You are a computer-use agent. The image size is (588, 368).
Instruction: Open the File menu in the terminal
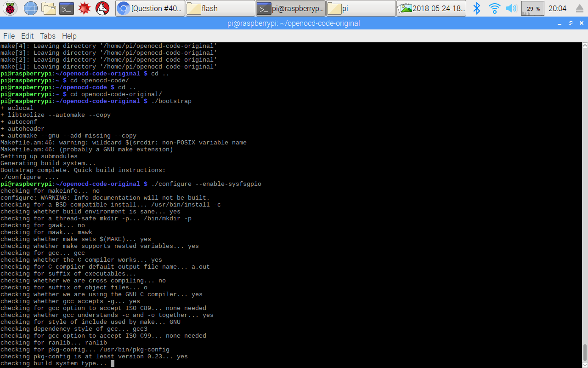pyautogui.click(x=9, y=36)
